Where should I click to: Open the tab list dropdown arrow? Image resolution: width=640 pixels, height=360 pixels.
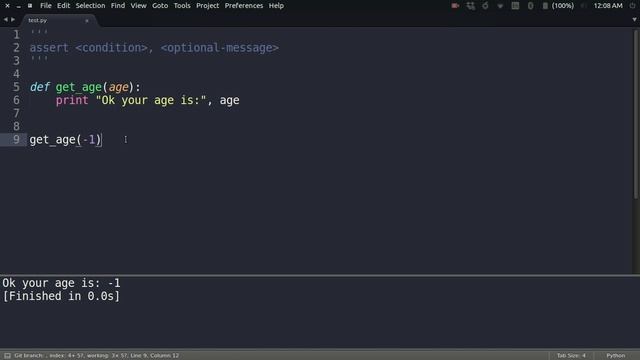(x=634, y=20)
